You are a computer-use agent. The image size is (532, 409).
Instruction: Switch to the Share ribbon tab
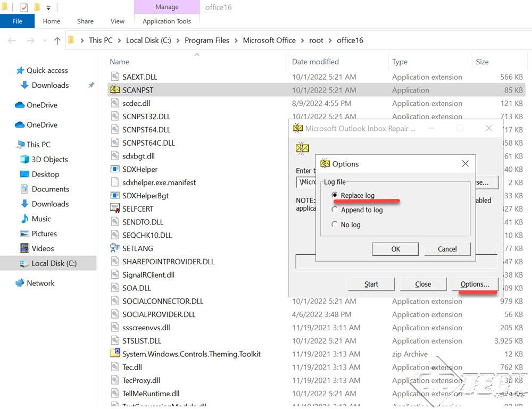tap(85, 21)
